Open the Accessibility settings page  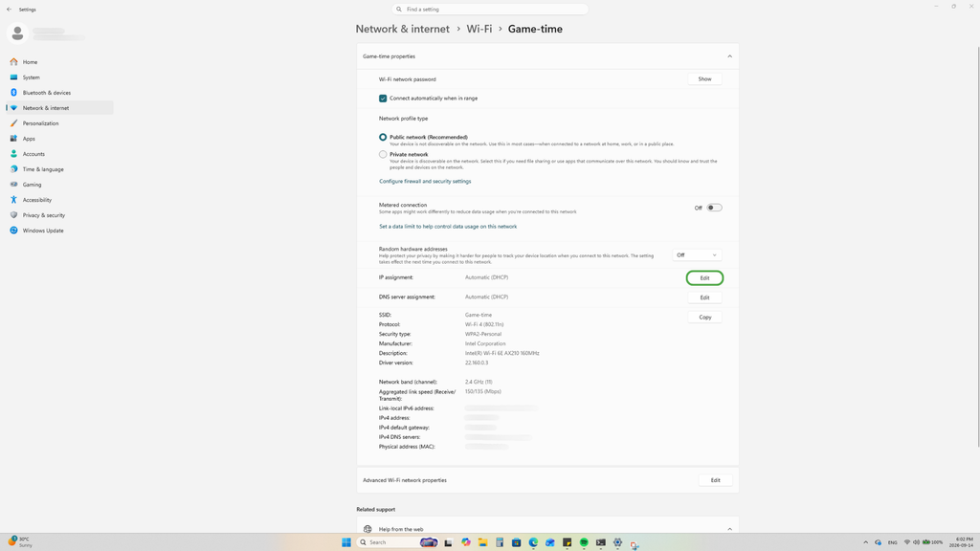59,200
